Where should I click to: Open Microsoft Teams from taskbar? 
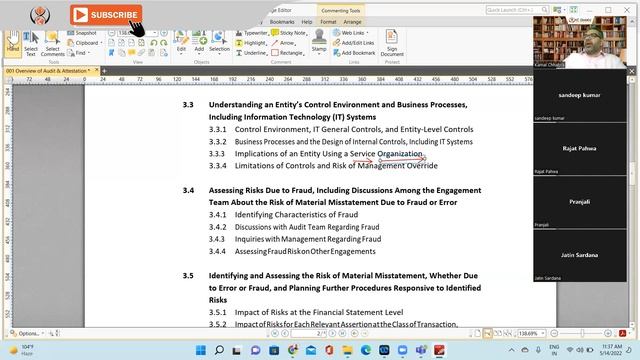(421, 350)
